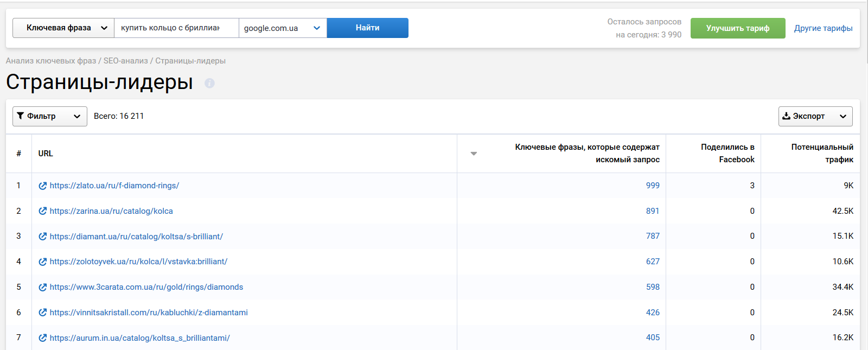Open external link icon for zolotoyvek.ua row
Screen dimensions: 868x350
coord(43,262)
